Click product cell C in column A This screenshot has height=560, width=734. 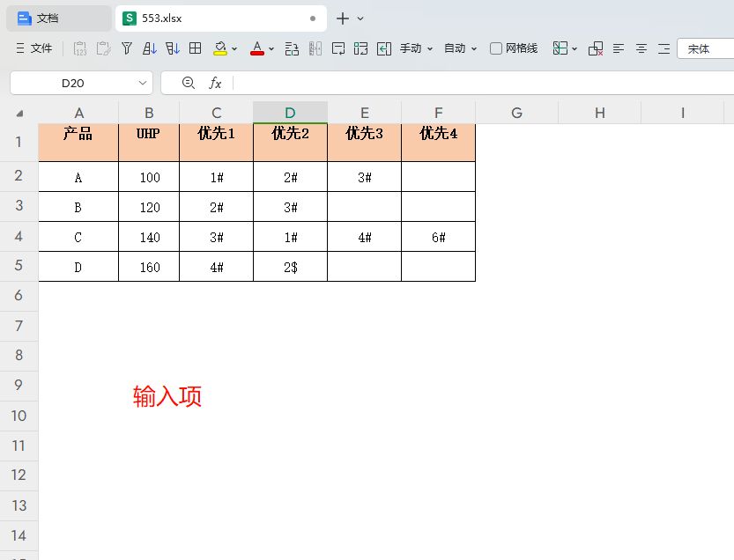[78, 237]
